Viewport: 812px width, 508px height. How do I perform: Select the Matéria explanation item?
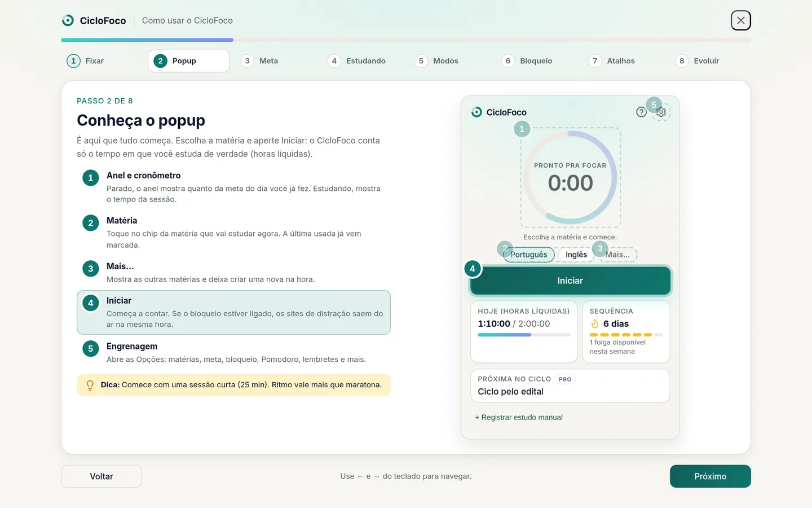(x=233, y=232)
